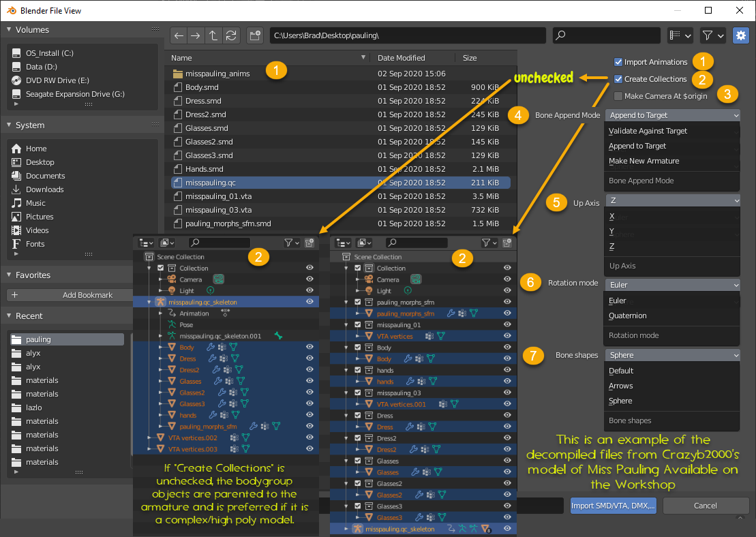Add Bookmark to Favorites
This screenshot has height=537, width=756.
pos(70,295)
